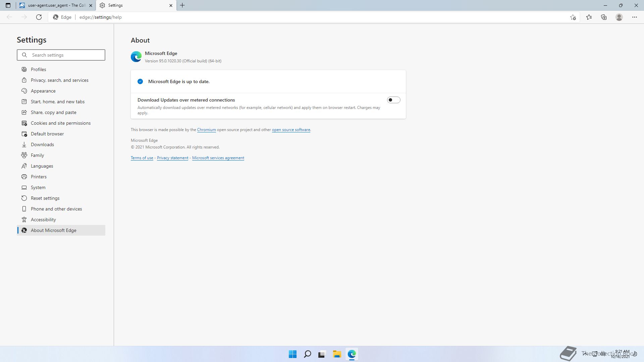Image resolution: width=644 pixels, height=362 pixels.
Task: Open Microsoft services agreement link
Action: 218,158
